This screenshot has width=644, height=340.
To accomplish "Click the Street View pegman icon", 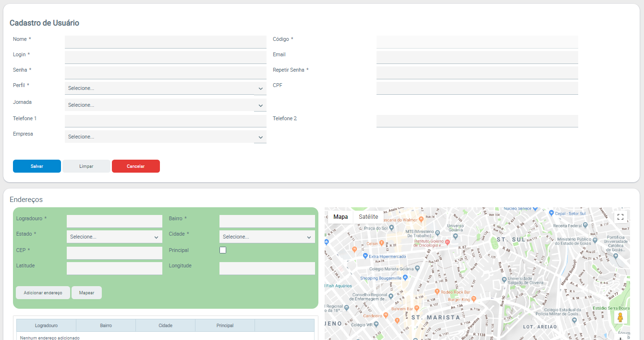I will (x=620, y=317).
